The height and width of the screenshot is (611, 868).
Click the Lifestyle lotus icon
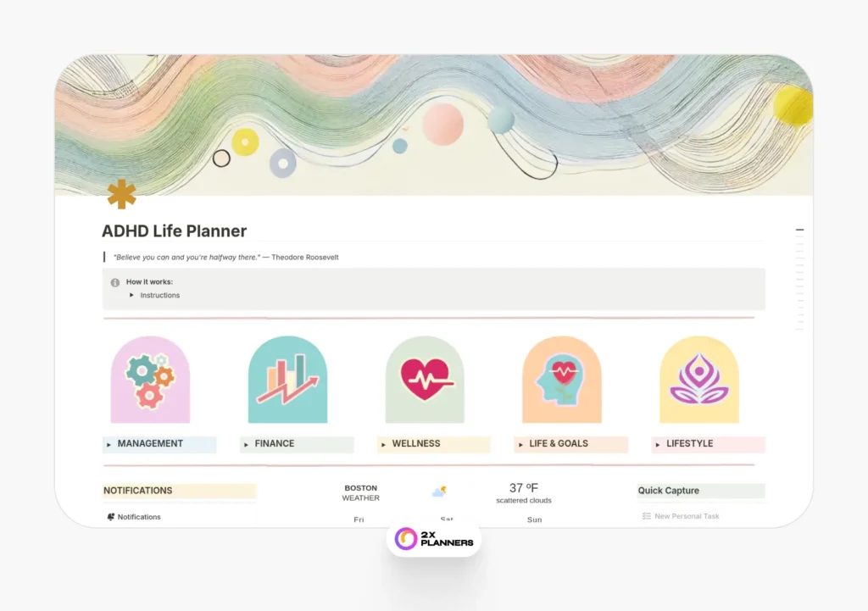click(x=699, y=380)
